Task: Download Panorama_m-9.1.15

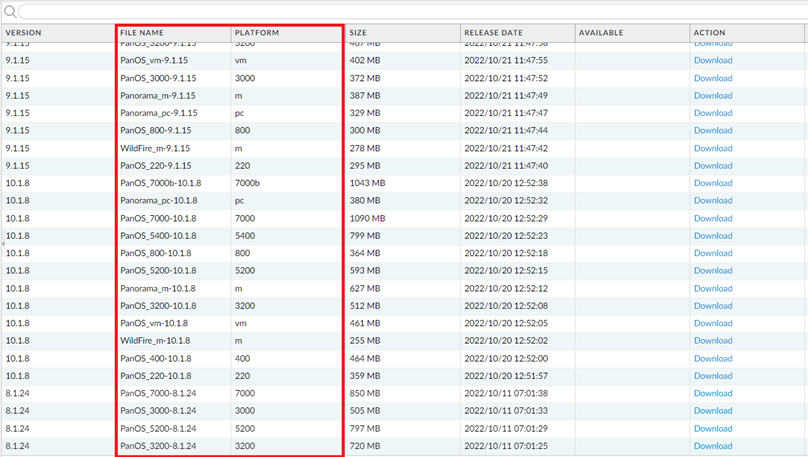Action: click(x=713, y=95)
